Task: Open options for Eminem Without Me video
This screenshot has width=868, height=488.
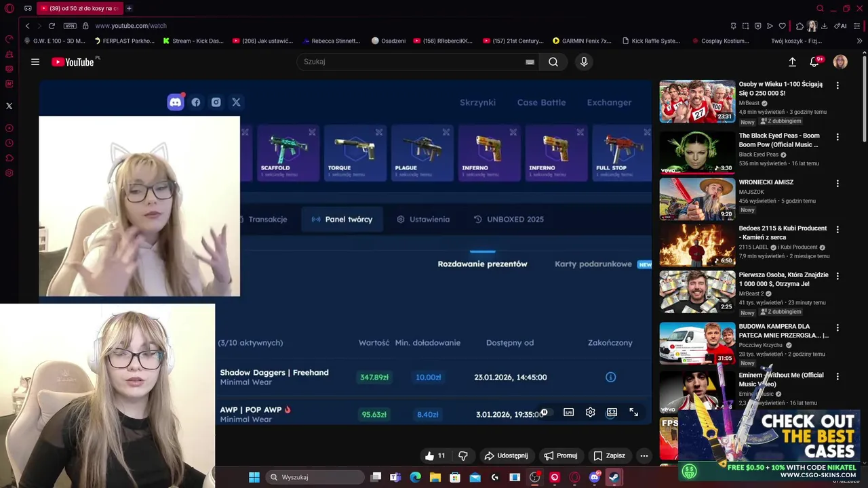Action: (x=837, y=377)
